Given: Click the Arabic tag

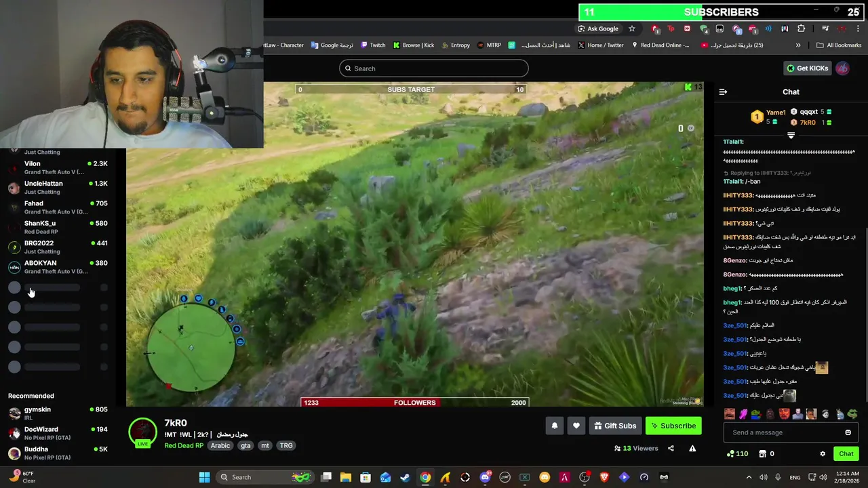Looking at the screenshot, I should click(x=220, y=445).
